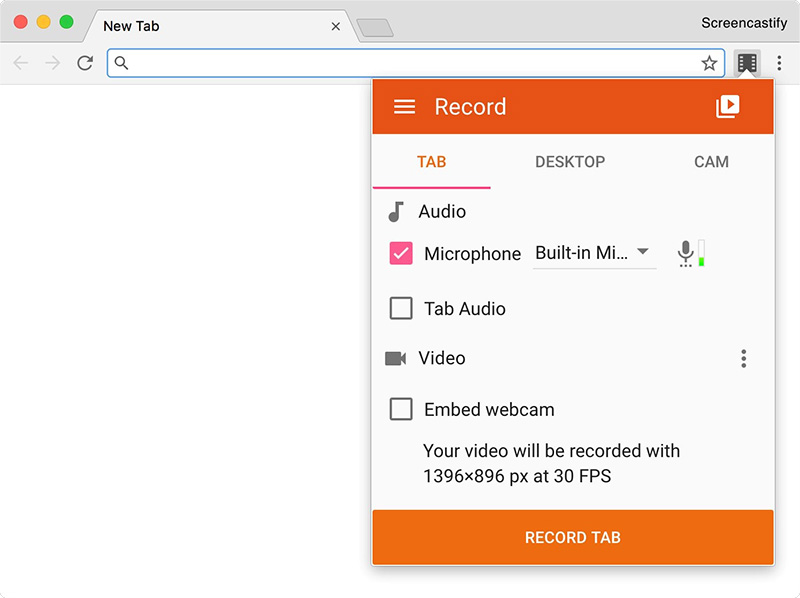The height and width of the screenshot is (598, 800).
Task: Open Chrome's three-dot browser menu
Action: 779,62
